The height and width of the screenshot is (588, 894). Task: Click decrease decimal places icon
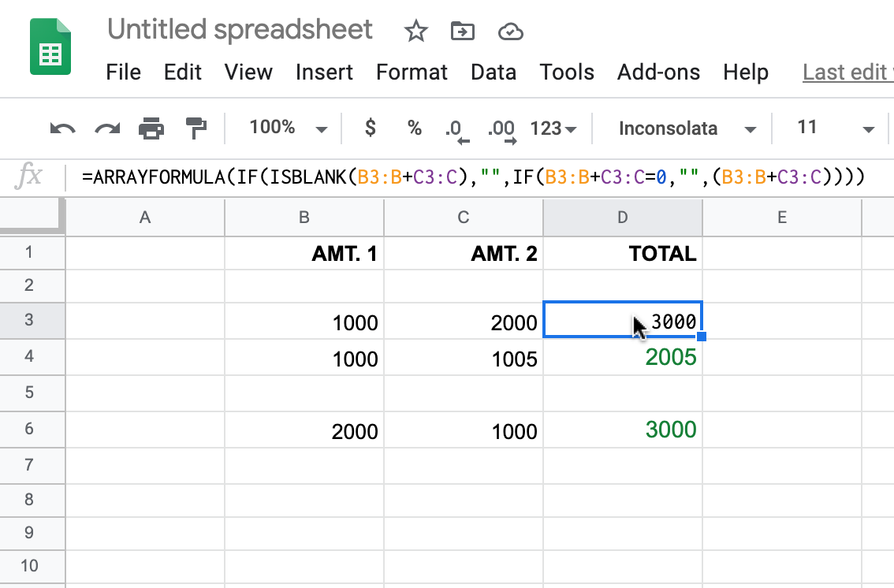[x=457, y=131]
